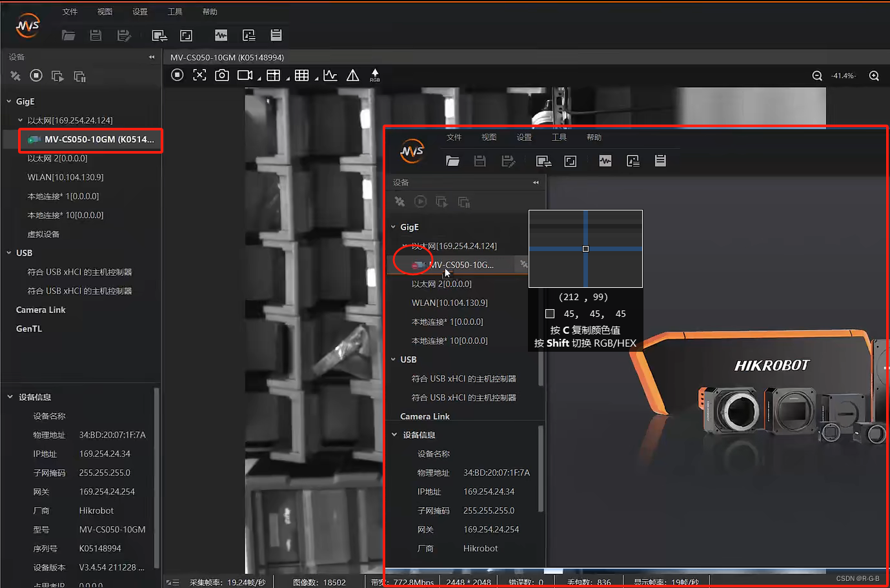Select 以太网 2[0.0.0.0] in main tree

57,158
